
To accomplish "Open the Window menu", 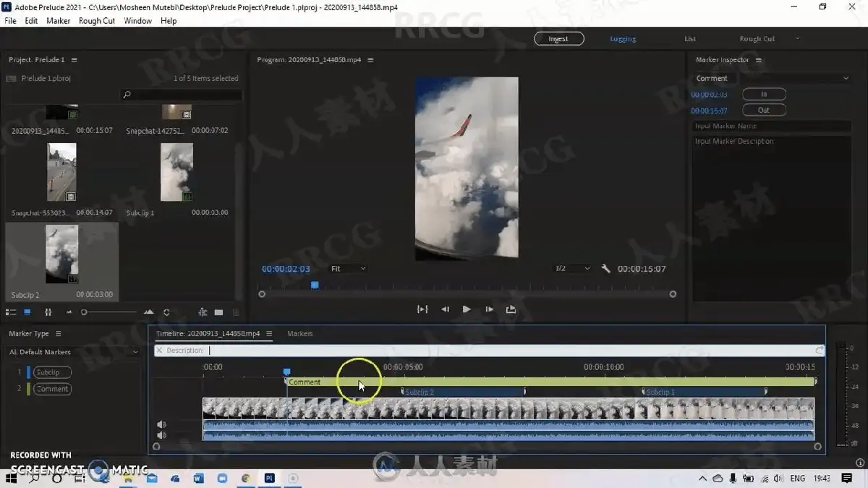I will [x=137, y=21].
